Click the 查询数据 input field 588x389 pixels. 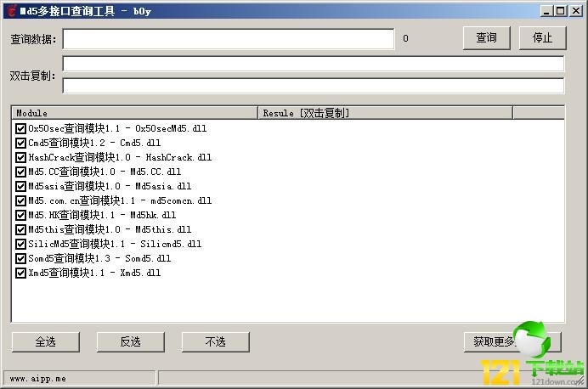pyautogui.click(x=228, y=39)
